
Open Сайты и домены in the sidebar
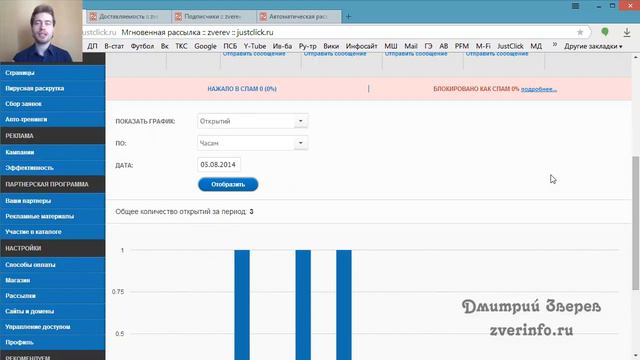[x=53, y=311]
